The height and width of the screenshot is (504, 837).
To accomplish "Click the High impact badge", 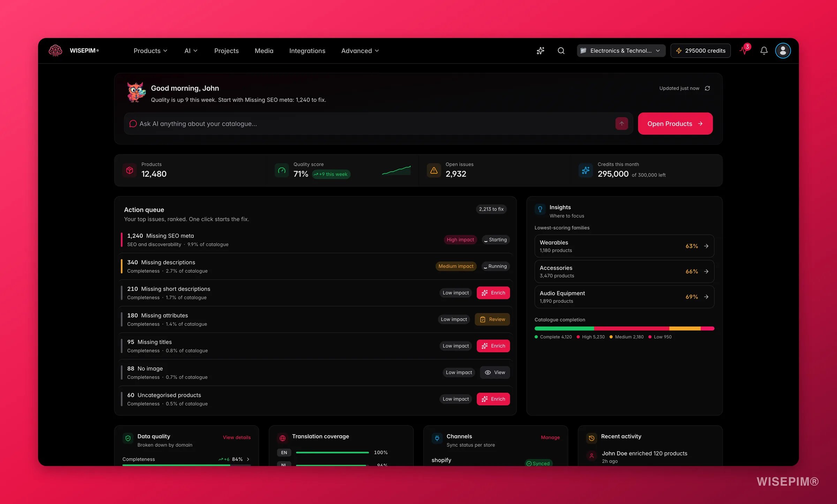I will click(x=460, y=240).
